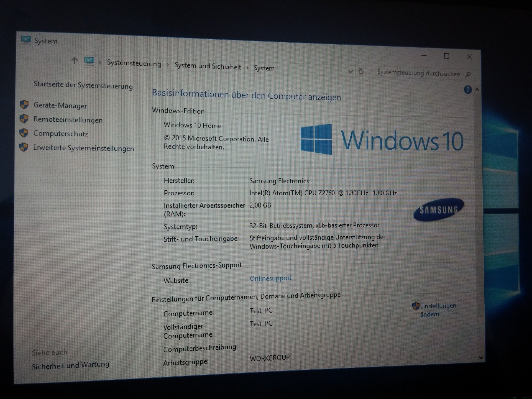Click 'WORKGROUP' Arbeitsgruppe value

tap(270, 358)
